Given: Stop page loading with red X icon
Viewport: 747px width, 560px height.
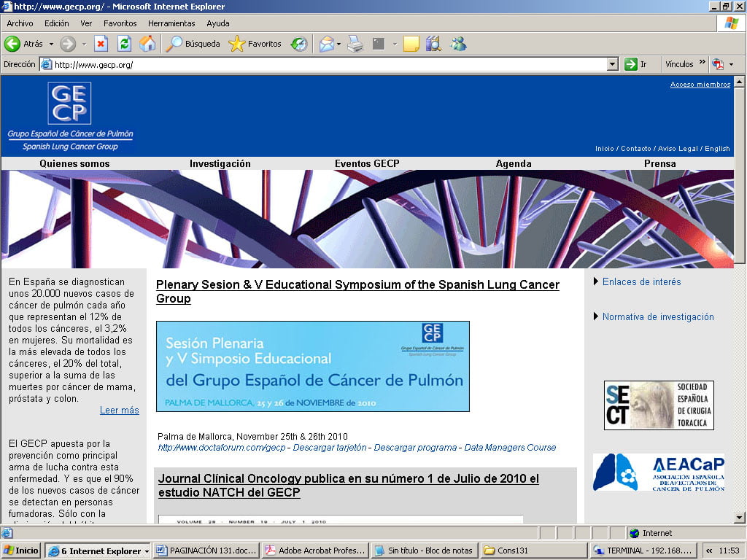Looking at the screenshot, I should pyautogui.click(x=101, y=44).
